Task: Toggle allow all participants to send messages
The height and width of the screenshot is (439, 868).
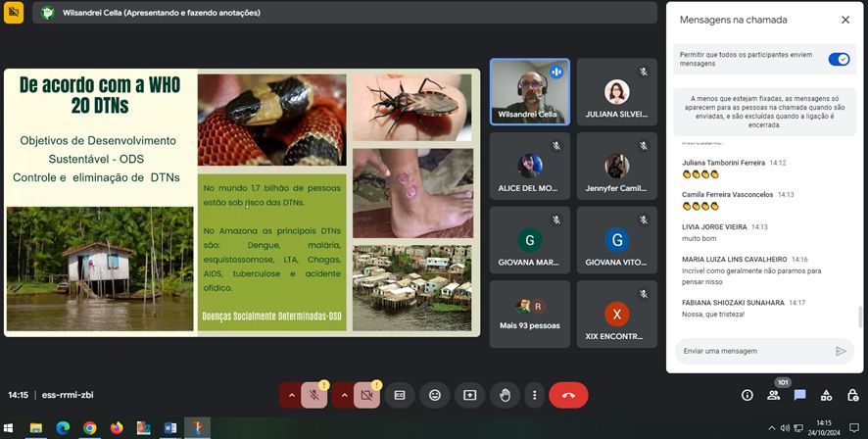Action: point(839,59)
